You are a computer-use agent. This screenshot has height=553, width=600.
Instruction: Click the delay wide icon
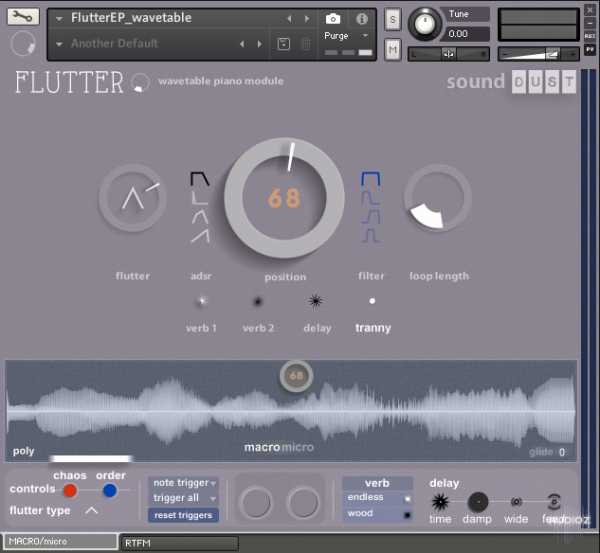click(516, 501)
